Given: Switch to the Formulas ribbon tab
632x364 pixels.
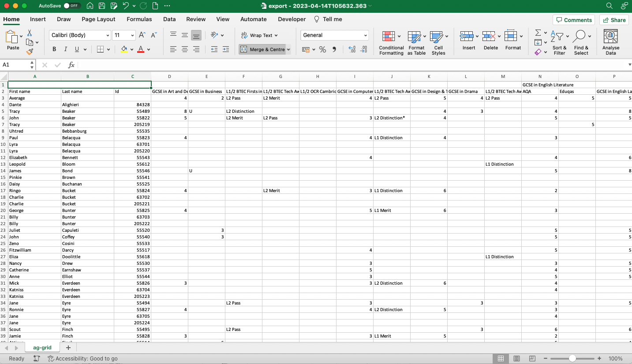Looking at the screenshot, I should point(139,19).
